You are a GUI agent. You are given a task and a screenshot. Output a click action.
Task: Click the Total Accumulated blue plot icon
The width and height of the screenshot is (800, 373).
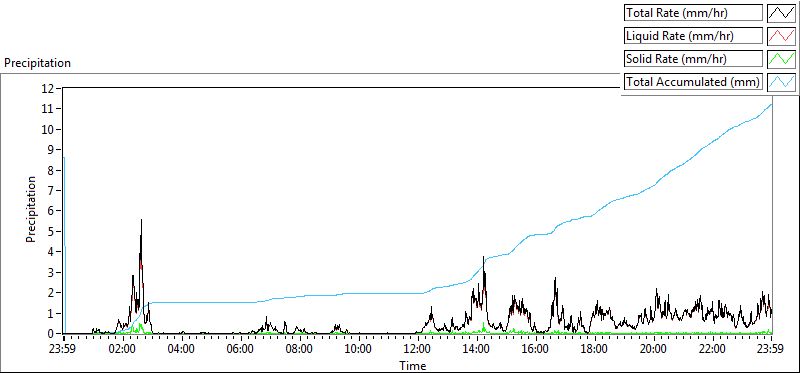pyautogui.click(x=782, y=82)
